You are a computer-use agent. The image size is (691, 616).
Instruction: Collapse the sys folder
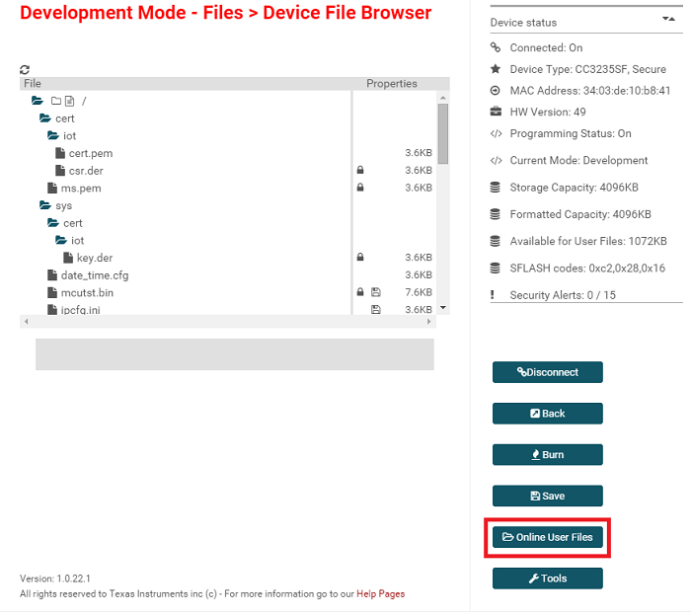[45, 206]
